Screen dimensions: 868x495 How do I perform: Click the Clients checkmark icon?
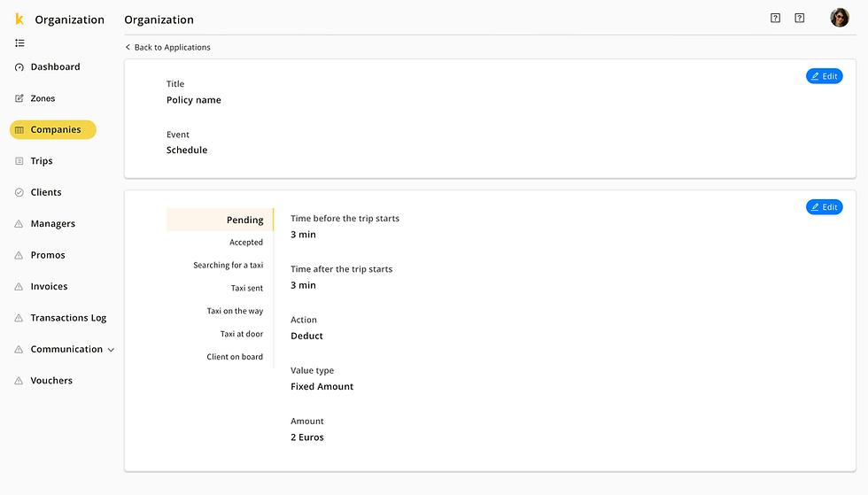tap(19, 192)
